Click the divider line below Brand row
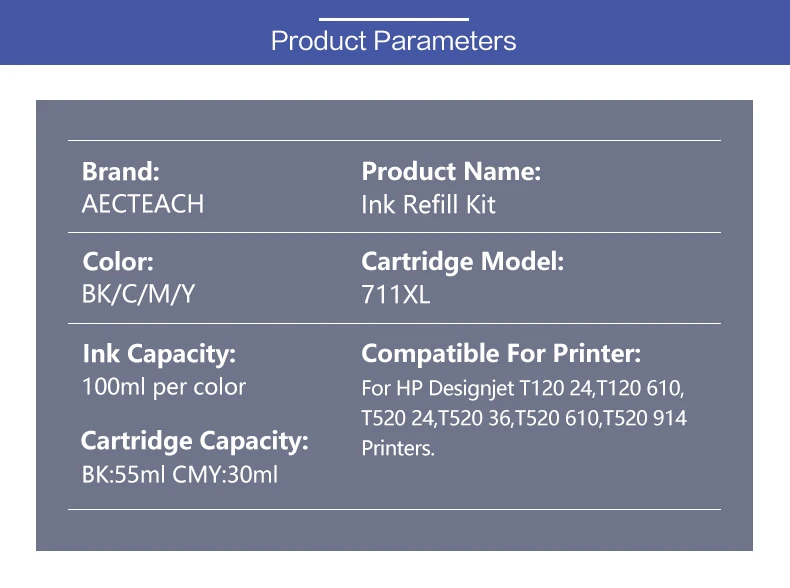This screenshot has height=588, width=790. coord(394,233)
